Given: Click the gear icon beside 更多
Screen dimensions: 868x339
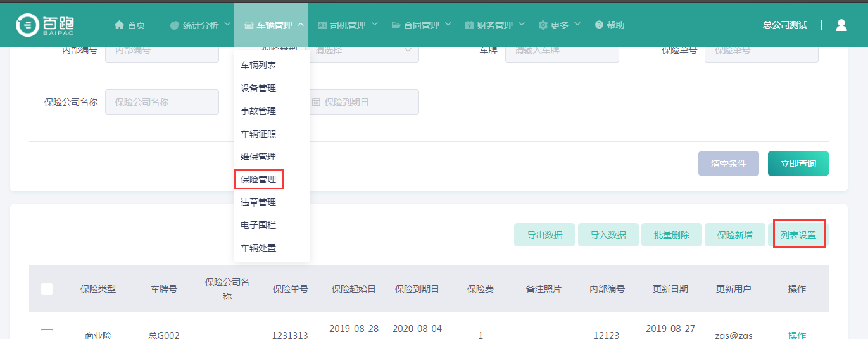Looking at the screenshot, I should click(543, 25).
